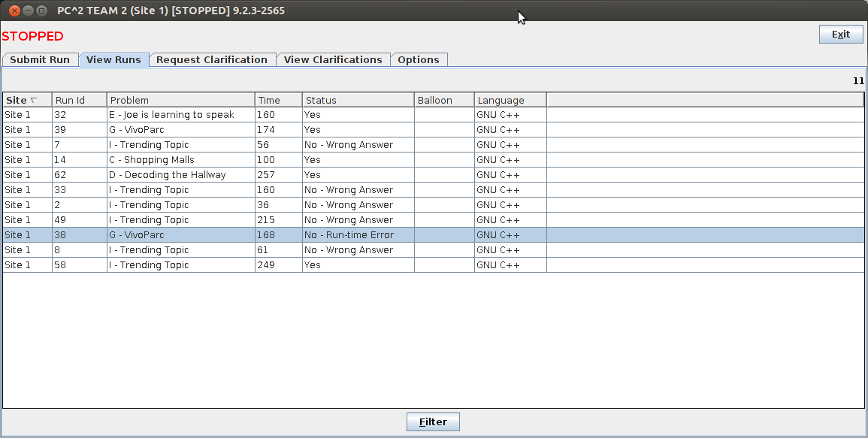
Task: Select the View Runs tab
Action: (113, 60)
